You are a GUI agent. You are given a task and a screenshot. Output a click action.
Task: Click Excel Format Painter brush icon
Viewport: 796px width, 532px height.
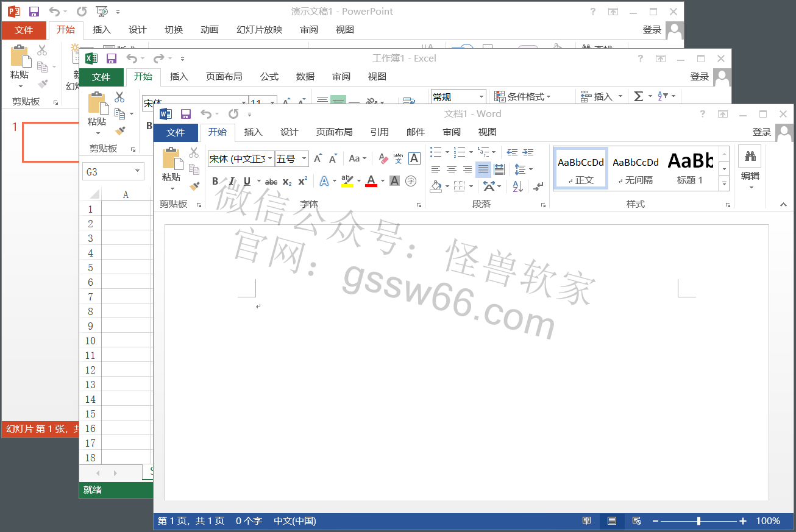(120, 131)
